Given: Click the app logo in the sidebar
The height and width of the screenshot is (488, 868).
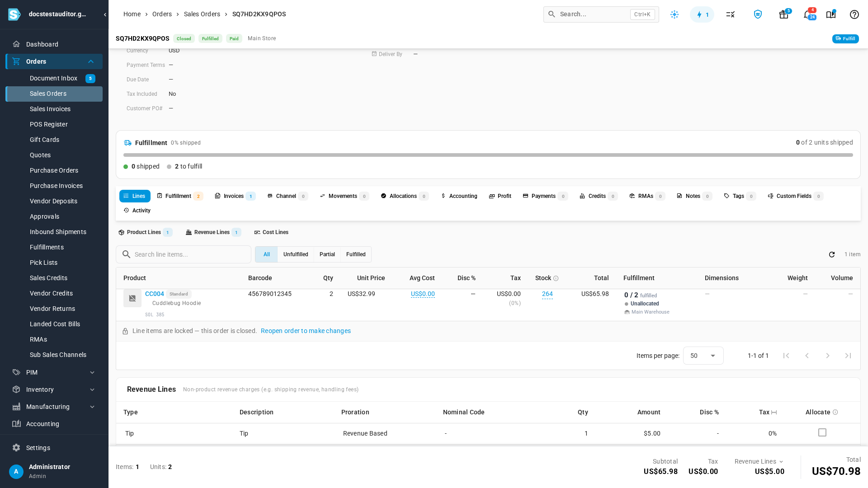Looking at the screenshot, I should pyautogui.click(x=14, y=14).
